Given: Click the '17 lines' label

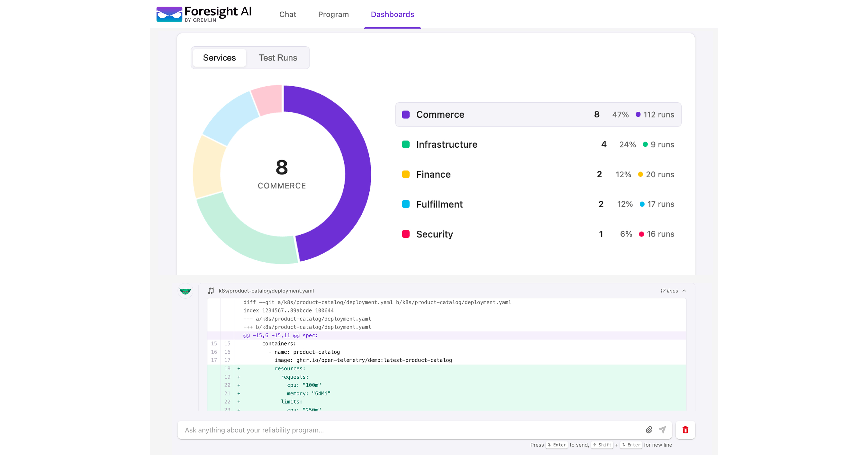Looking at the screenshot, I should pos(669,291).
